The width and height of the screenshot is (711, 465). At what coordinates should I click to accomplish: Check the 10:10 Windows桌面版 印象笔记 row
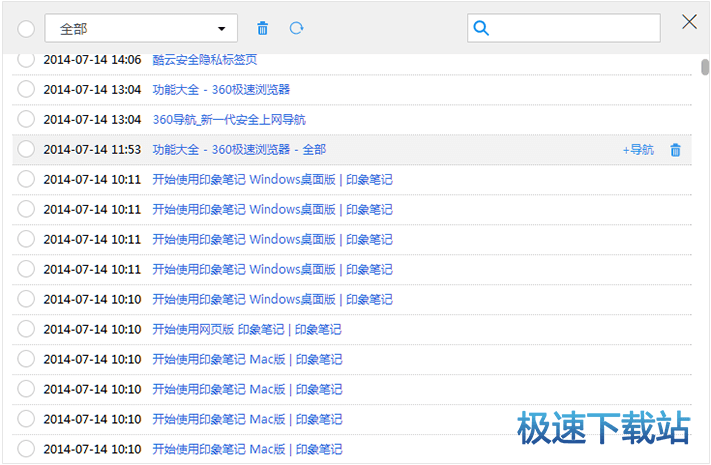(x=26, y=299)
